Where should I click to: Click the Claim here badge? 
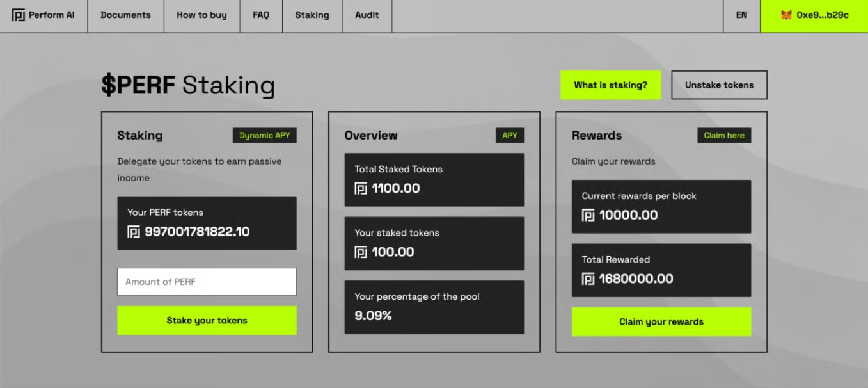(x=724, y=135)
